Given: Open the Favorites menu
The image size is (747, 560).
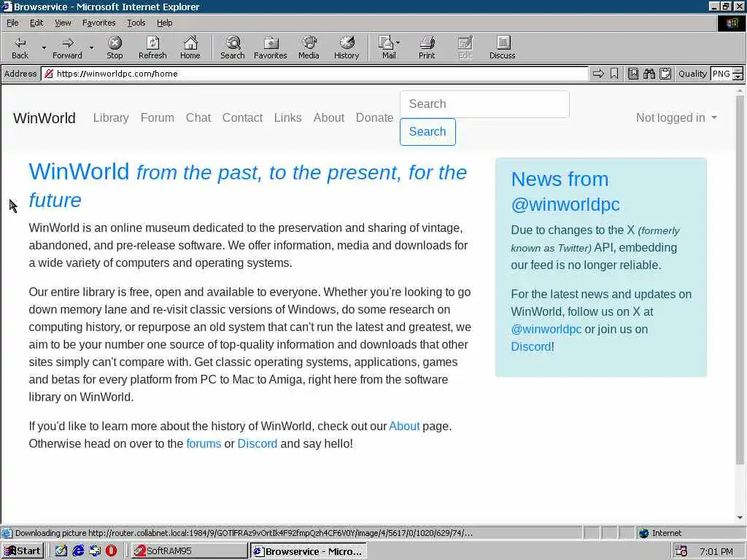Looking at the screenshot, I should [98, 23].
